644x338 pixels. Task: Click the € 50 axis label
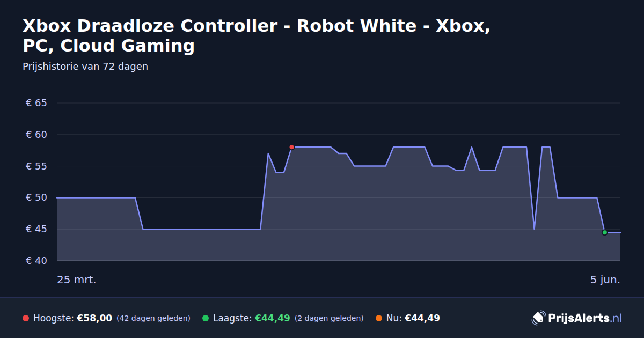(x=36, y=197)
